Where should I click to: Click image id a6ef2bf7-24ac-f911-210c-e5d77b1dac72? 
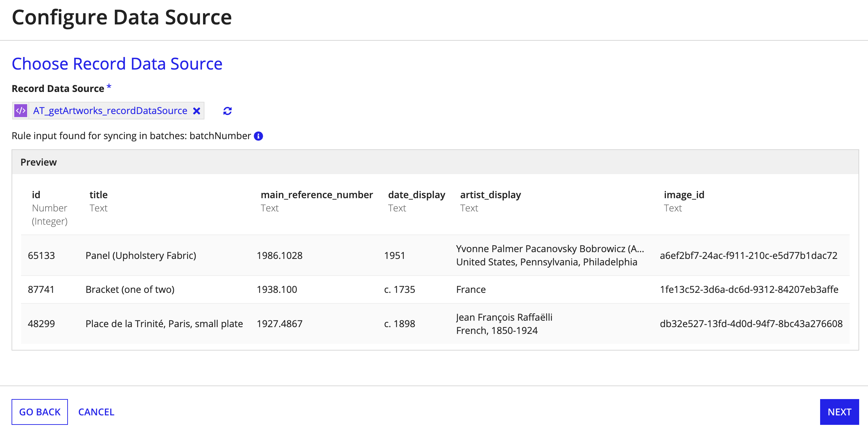[x=748, y=256]
